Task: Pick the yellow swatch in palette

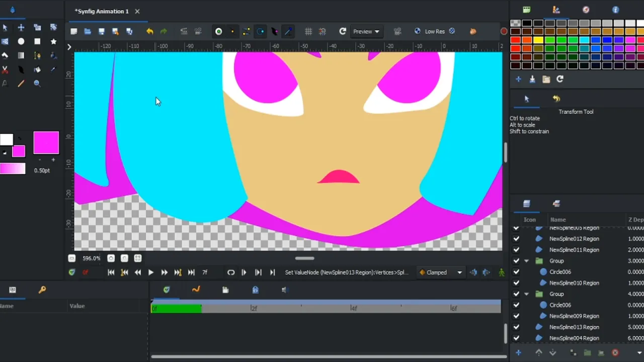Action: click(538, 40)
